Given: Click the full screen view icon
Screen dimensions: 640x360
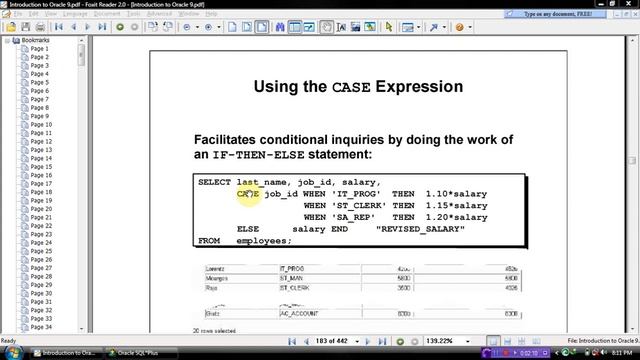Looking at the screenshot, I should [x=309, y=27].
